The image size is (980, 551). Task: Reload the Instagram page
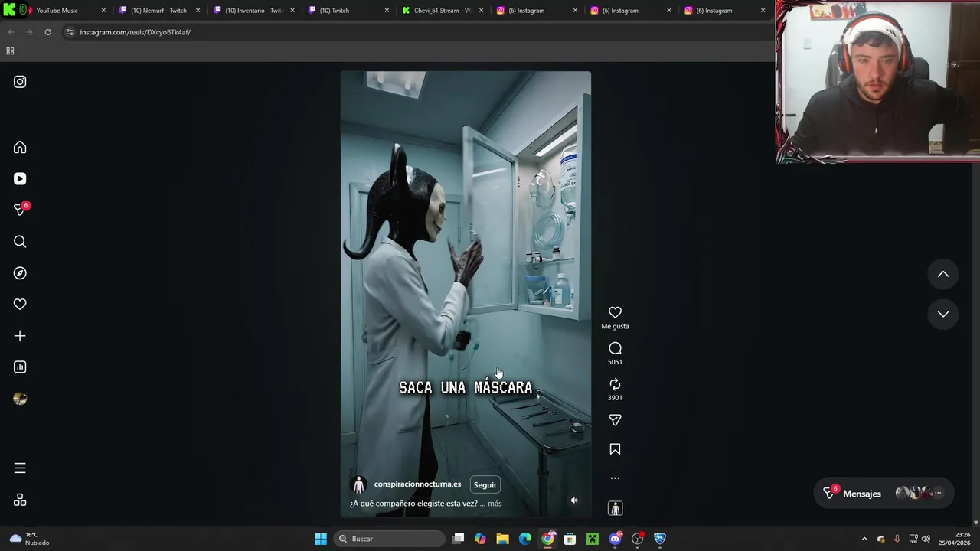[47, 32]
